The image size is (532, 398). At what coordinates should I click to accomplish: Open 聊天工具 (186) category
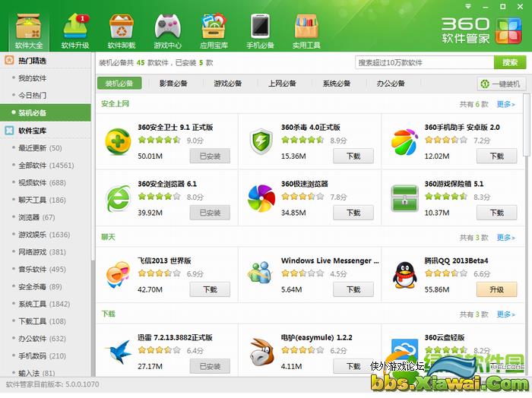[x=46, y=200]
